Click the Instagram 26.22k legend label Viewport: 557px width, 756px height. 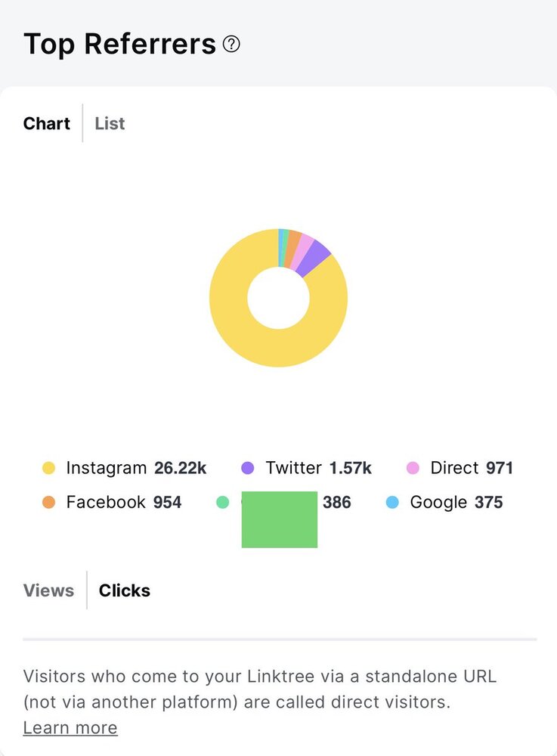click(136, 468)
